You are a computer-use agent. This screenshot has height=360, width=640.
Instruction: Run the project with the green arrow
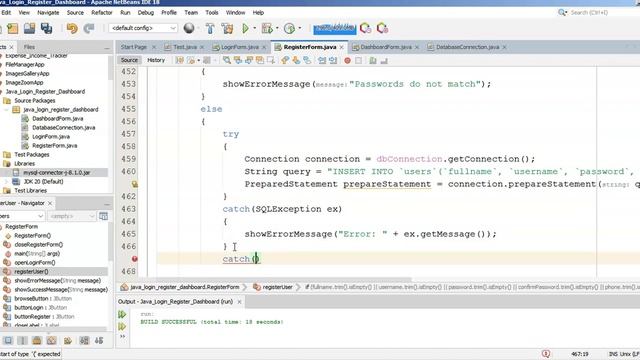click(245, 28)
